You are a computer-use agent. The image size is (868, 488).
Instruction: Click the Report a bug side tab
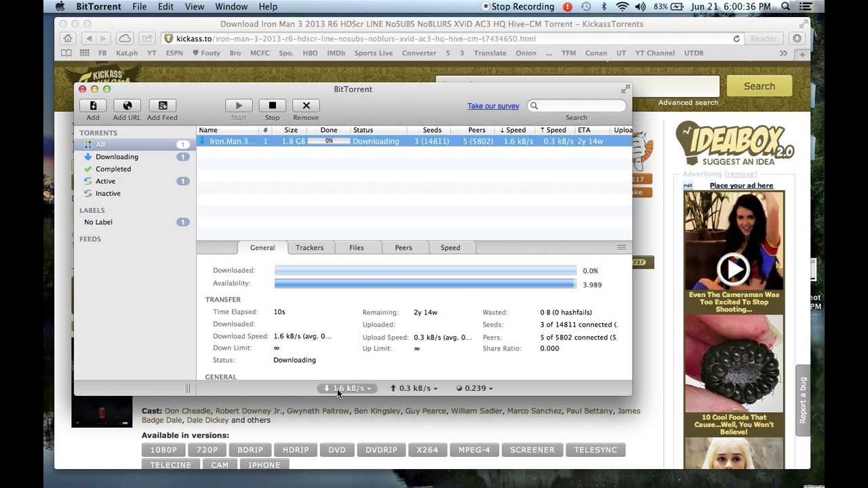[803, 400]
